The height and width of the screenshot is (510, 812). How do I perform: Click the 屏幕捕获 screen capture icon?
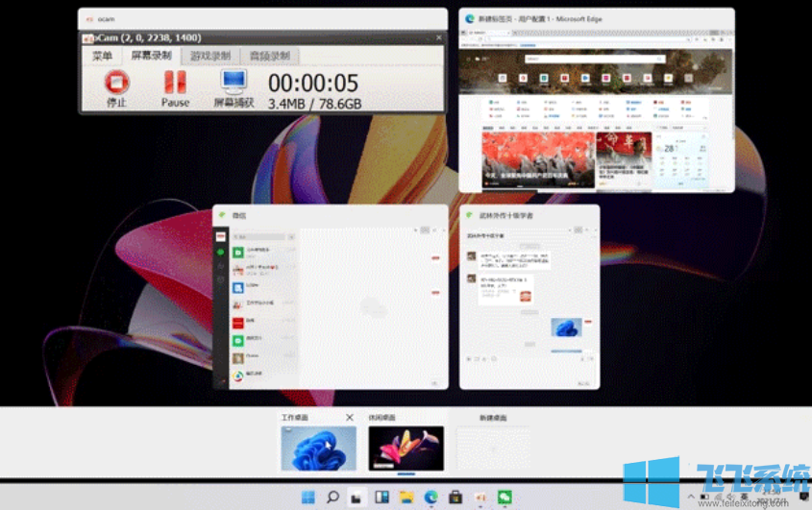tap(234, 88)
